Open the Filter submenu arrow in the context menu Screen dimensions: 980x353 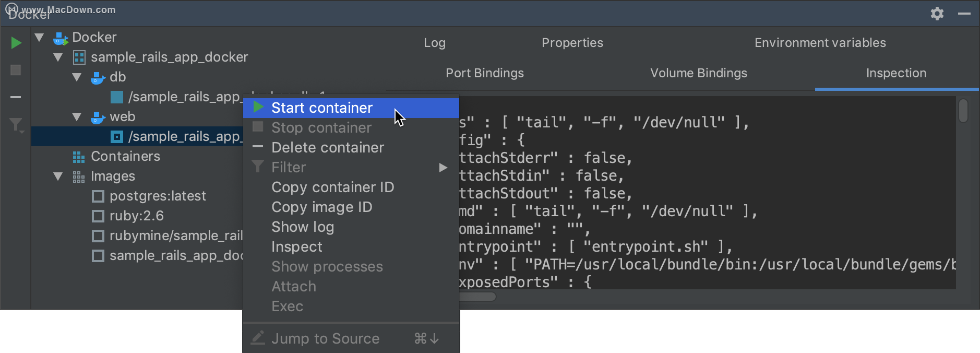[x=443, y=168]
